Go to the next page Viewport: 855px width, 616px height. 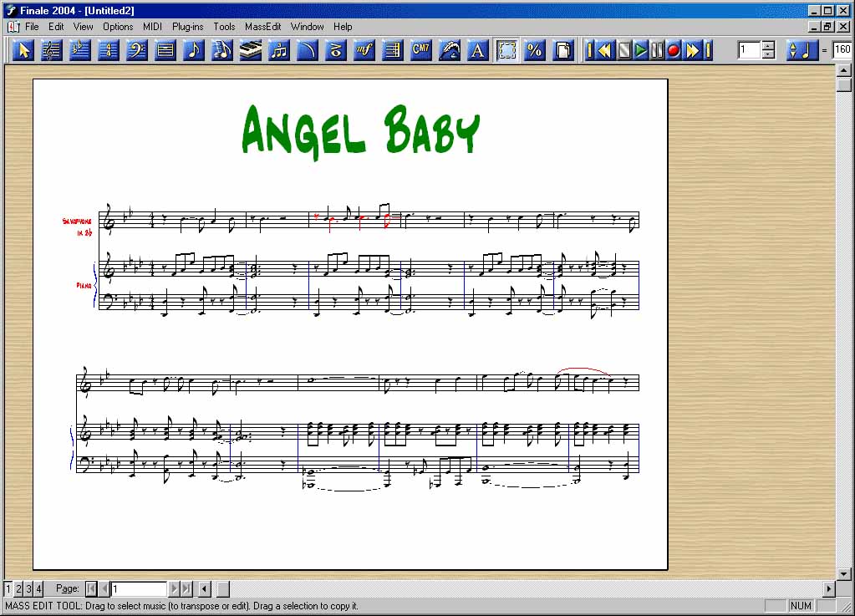point(174,588)
